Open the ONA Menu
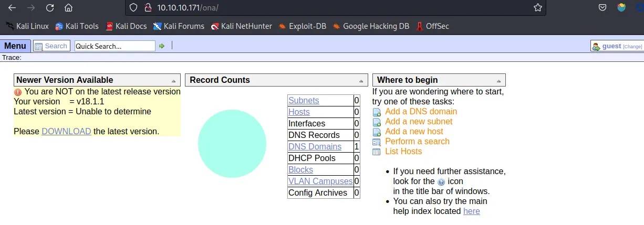The height and width of the screenshot is (225, 644). click(15, 46)
